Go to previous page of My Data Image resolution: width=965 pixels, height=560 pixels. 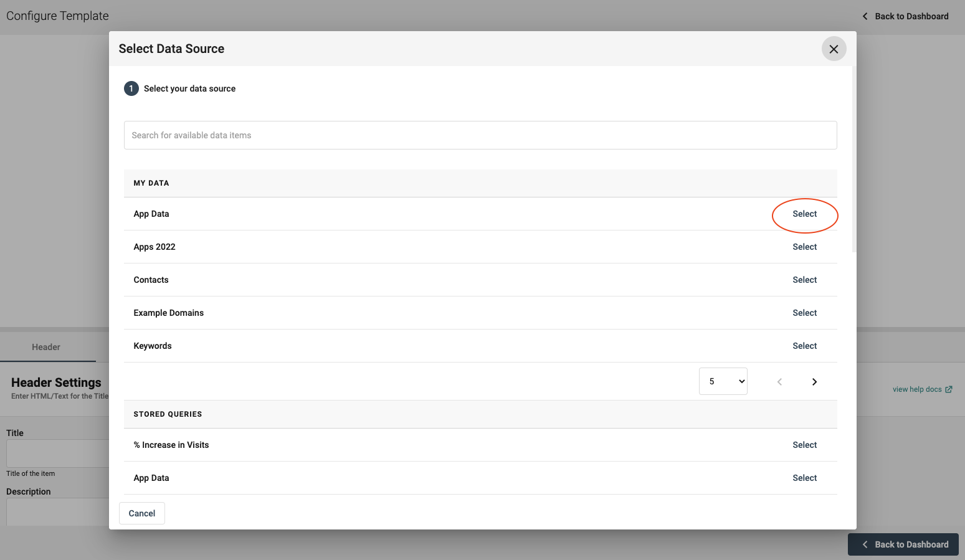[x=779, y=382]
